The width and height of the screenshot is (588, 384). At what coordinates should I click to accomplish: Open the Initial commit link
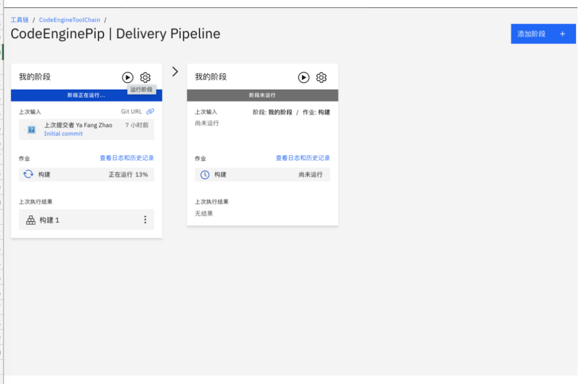(63, 134)
